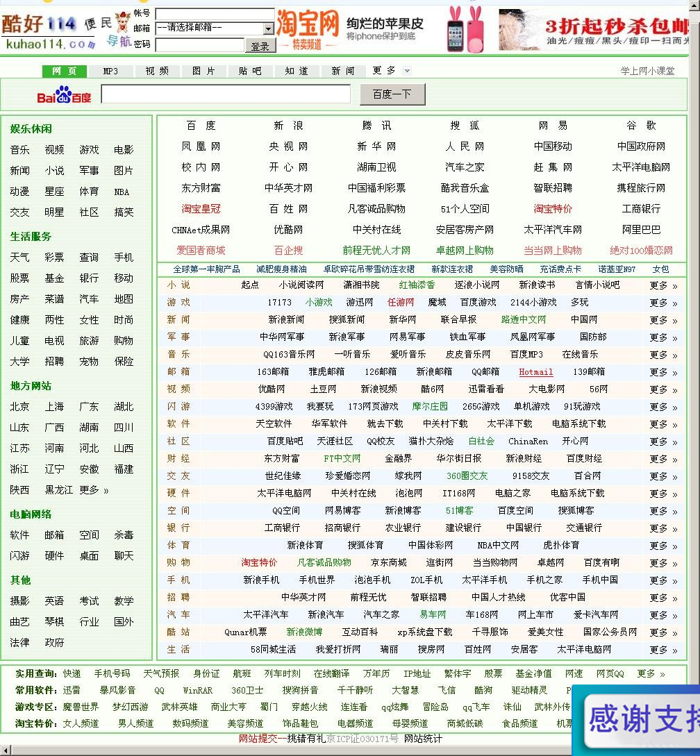The image size is (700, 756).
Task: Select the 网页 search tab
Action: pos(64,72)
